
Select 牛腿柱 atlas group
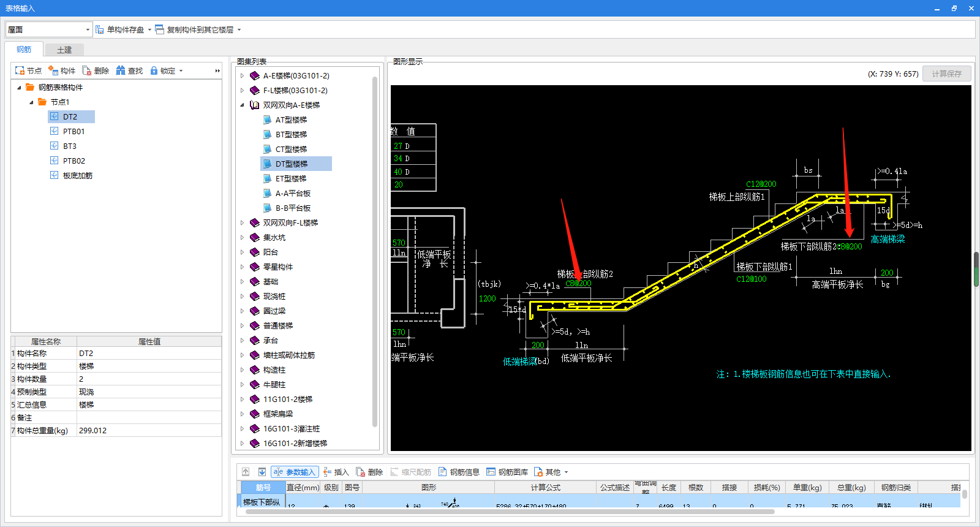(274, 385)
